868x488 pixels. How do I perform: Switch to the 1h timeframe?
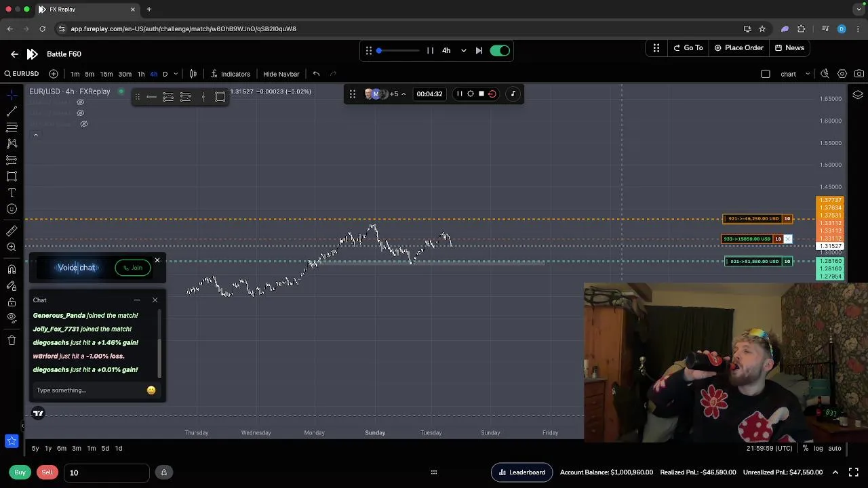pos(141,74)
